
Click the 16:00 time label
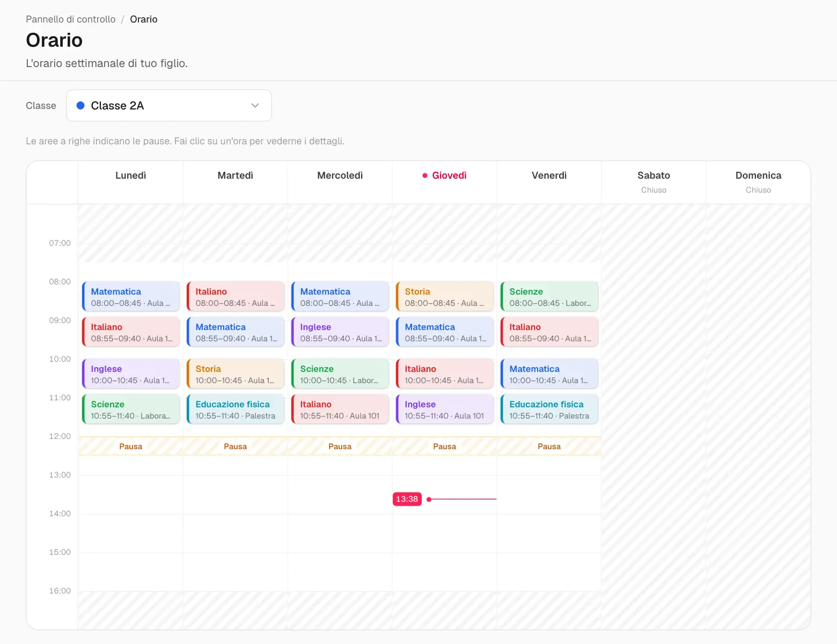tap(60, 591)
